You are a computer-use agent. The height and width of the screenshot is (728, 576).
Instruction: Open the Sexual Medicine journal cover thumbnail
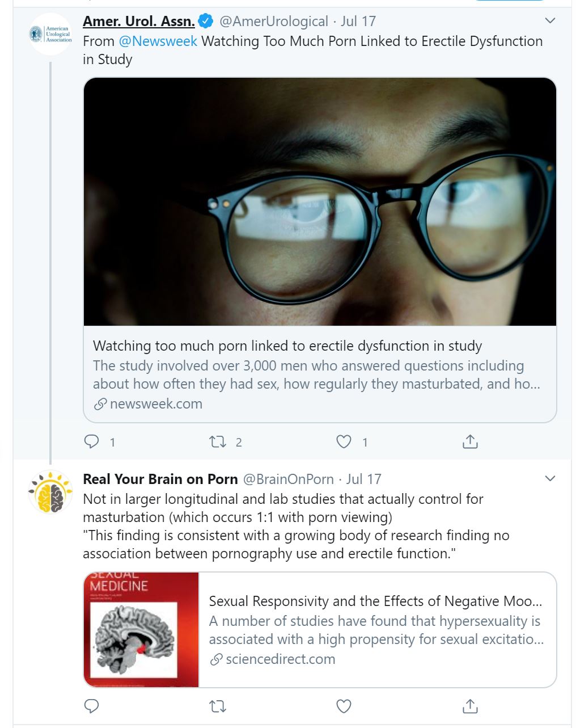[142, 630]
